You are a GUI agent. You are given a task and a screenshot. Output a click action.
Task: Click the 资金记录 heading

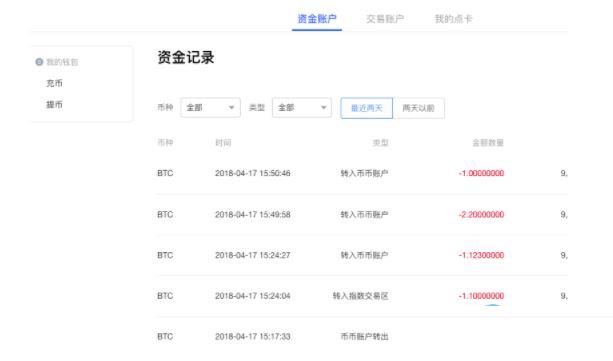pos(186,57)
